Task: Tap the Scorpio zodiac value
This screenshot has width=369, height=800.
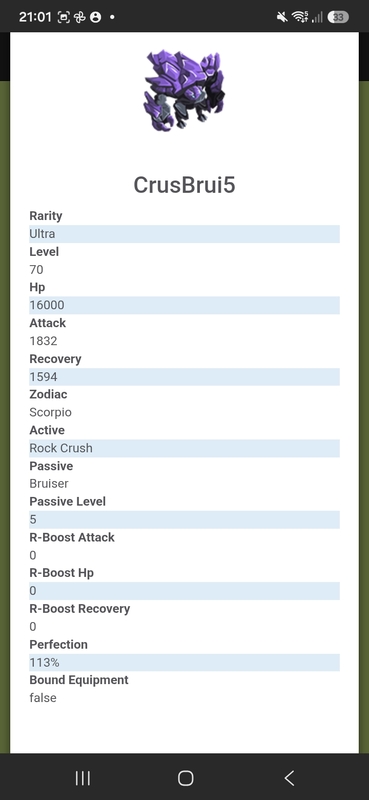Action: (x=51, y=412)
